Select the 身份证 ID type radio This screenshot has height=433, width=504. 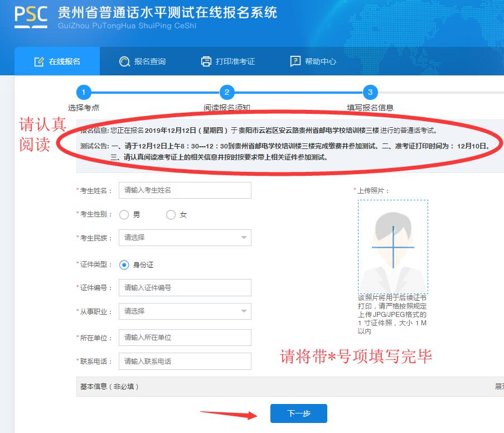(124, 265)
